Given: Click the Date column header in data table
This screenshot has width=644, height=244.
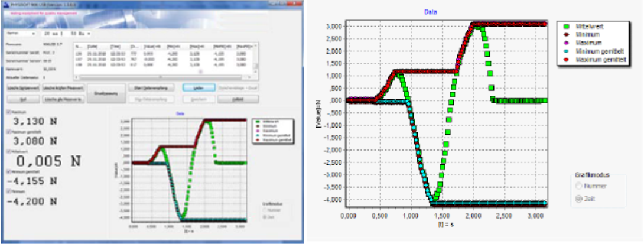Looking at the screenshot, I should [x=92, y=45].
